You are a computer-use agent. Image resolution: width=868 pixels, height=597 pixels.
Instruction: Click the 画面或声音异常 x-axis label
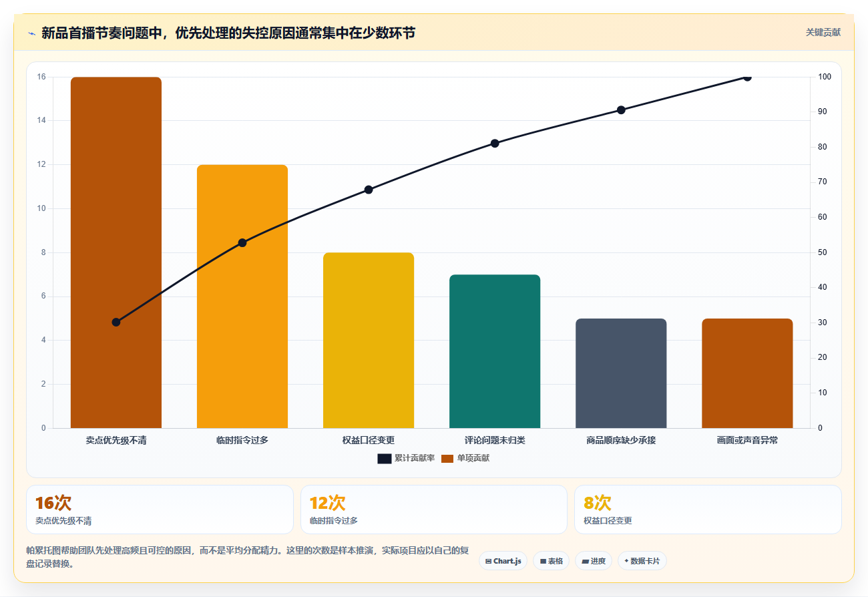[x=747, y=440]
